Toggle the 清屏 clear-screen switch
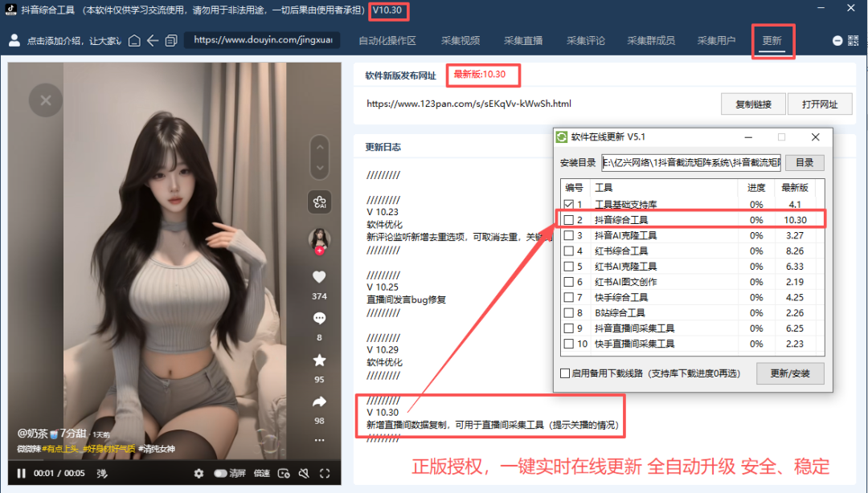Screen dimensions: 868x493 [x=221, y=474]
